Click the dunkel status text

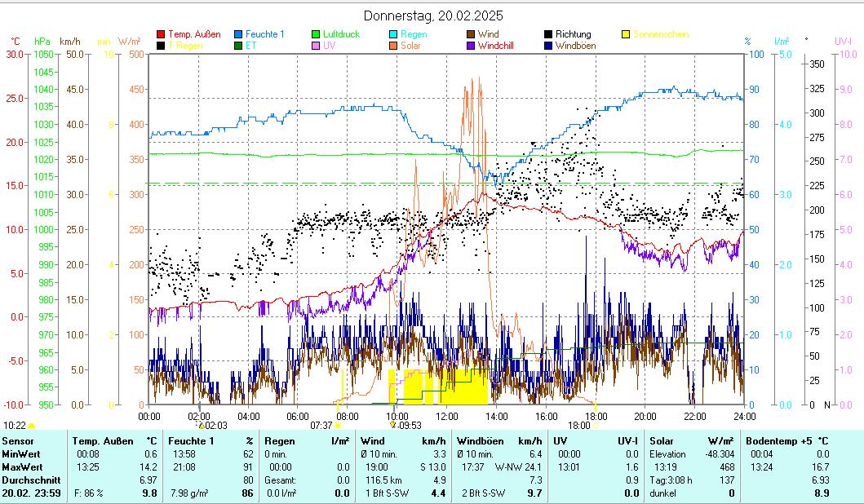click(x=662, y=493)
